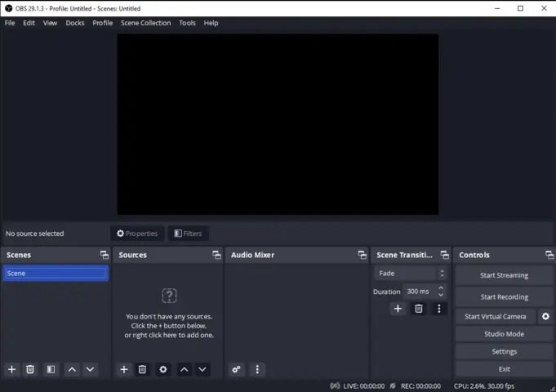This screenshot has width=556, height=392.
Task: Move scene up with arrow icon
Action: pos(72,369)
